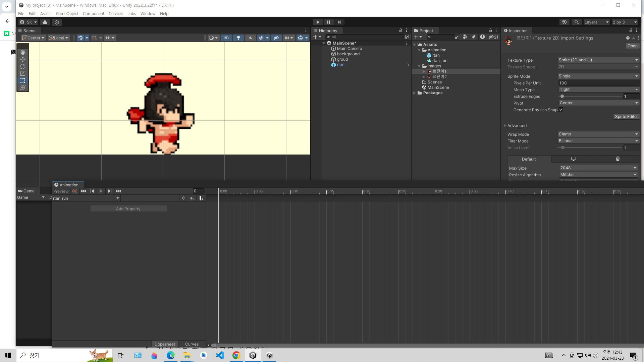Click the Pause button in the top toolbar
The image size is (644, 362).
329,22
